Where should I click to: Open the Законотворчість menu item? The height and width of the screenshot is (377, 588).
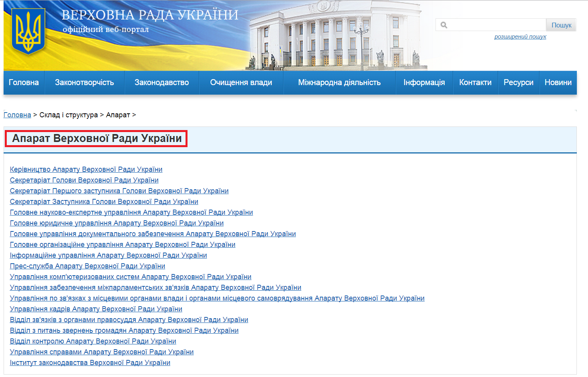tap(84, 82)
